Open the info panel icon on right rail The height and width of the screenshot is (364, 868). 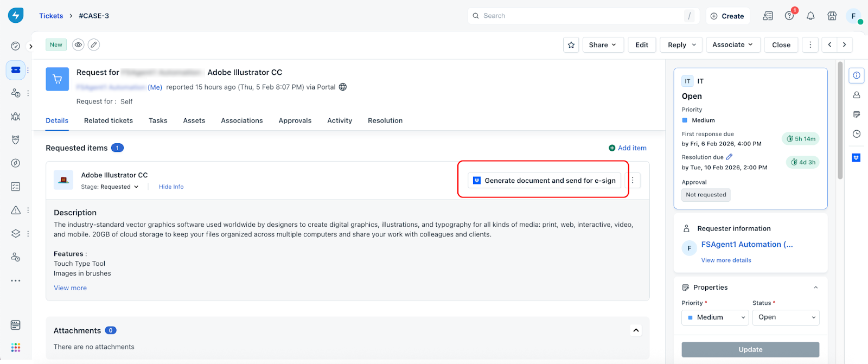(857, 75)
